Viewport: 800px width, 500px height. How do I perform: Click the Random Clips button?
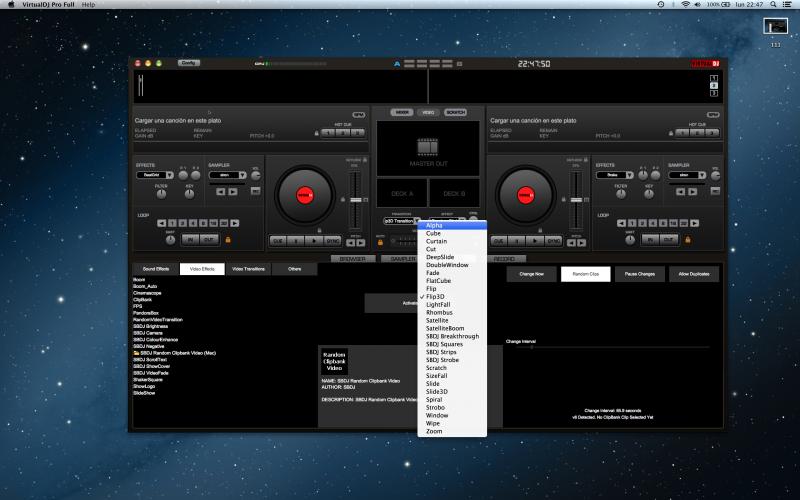(585, 274)
